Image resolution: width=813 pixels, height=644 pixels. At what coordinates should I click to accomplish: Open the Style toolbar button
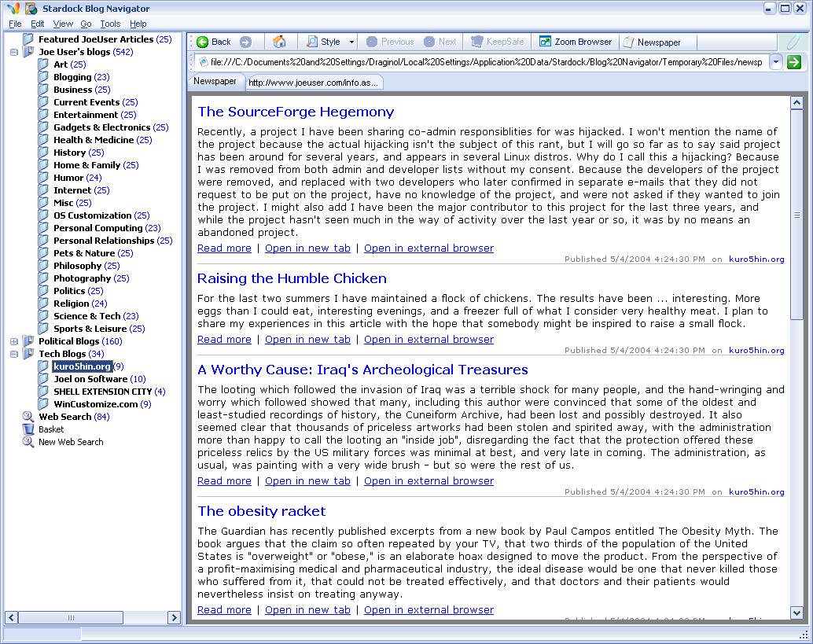[323, 42]
